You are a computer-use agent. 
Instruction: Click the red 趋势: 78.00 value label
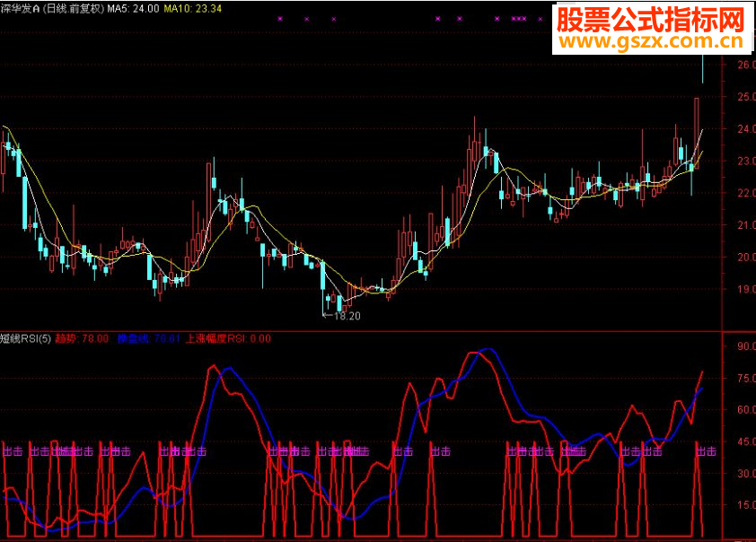[82, 338]
